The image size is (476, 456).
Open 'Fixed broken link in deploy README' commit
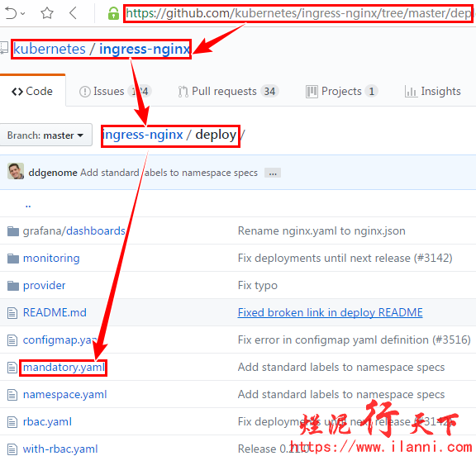[331, 313]
